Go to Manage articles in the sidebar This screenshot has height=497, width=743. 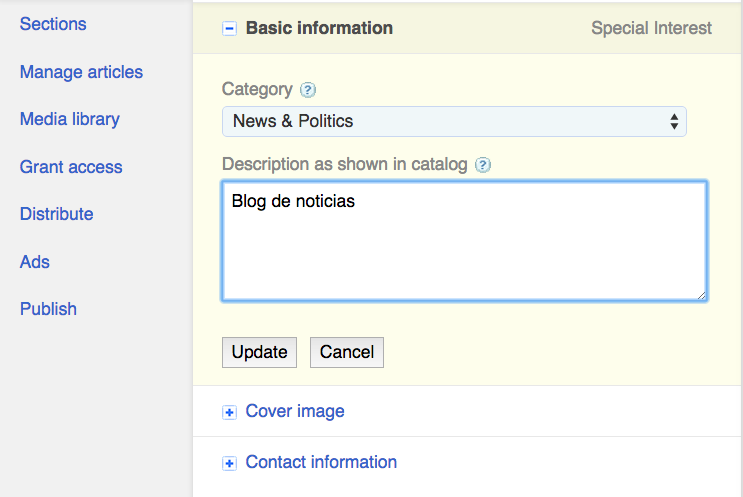(81, 72)
